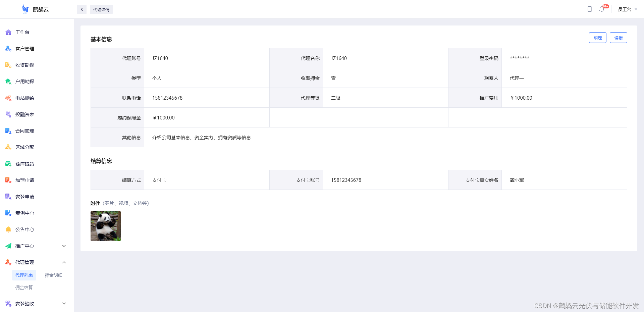Open the 合同管理 menu label
This screenshot has height=312, width=644.
[x=25, y=131]
